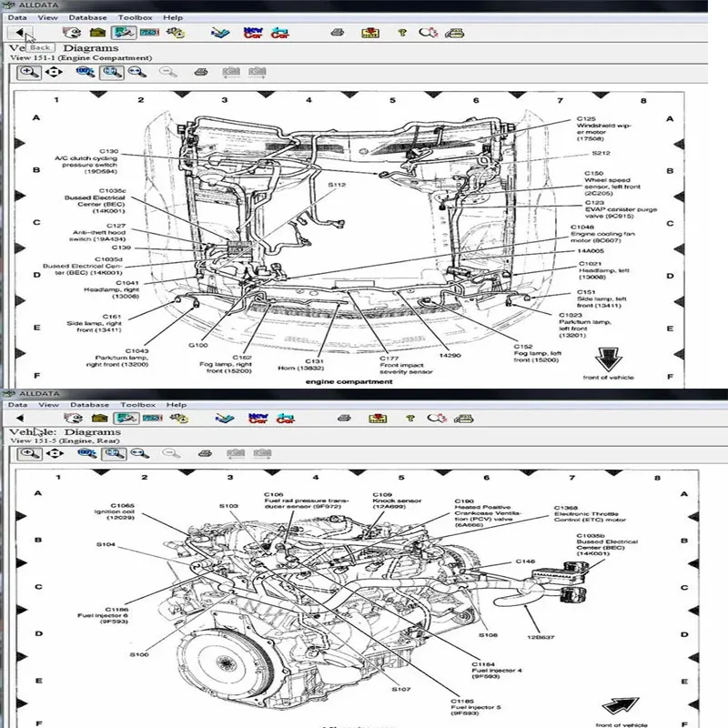Click the 'C131 Horn (13832)' diagram label
The image size is (728, 728).
coord(301,365)
